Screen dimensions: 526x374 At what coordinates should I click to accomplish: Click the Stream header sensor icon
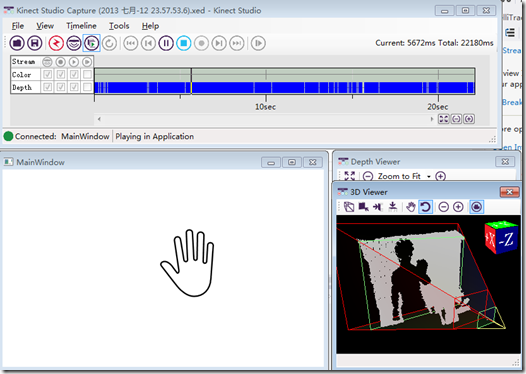(47, 62)
